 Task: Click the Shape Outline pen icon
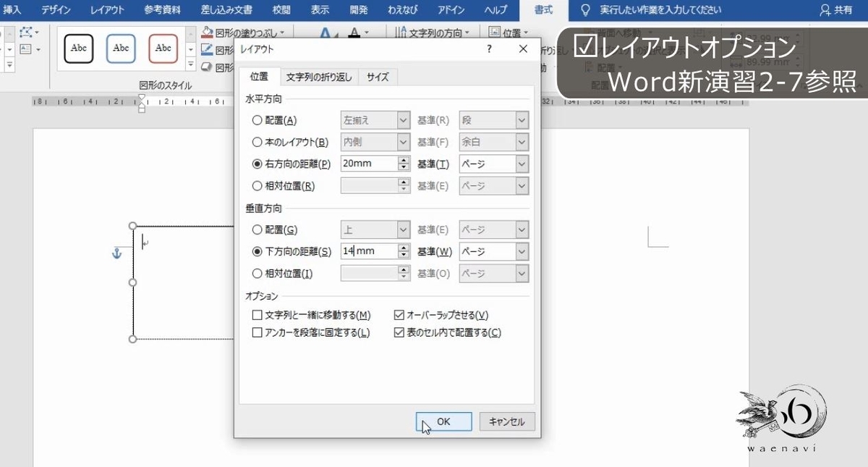[x=207, y=49]
